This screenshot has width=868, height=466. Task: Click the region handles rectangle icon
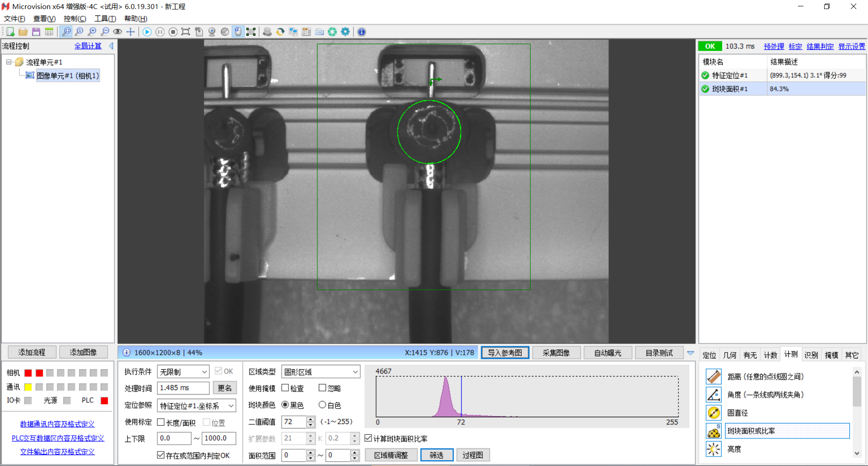click(251, 32)
